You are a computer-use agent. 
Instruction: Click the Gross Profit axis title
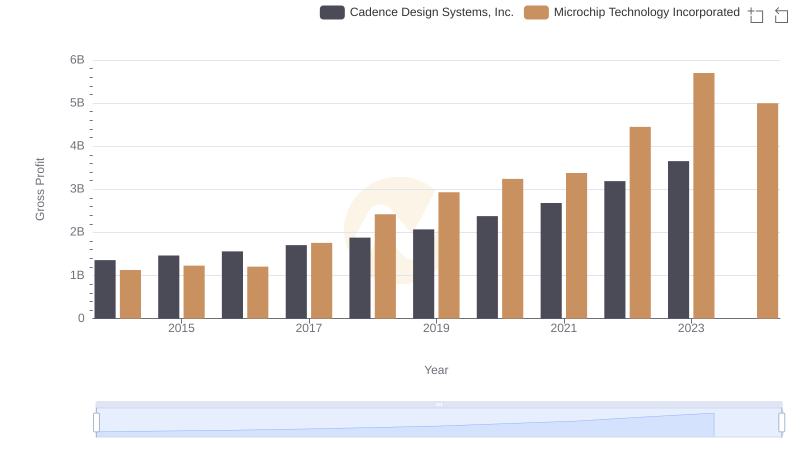click(40, 189)
